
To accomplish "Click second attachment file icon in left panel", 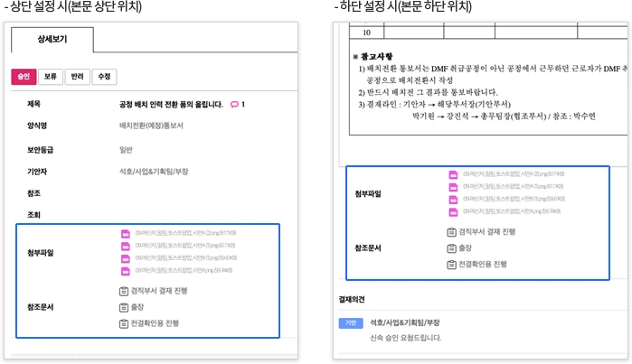I will [126, 246].
